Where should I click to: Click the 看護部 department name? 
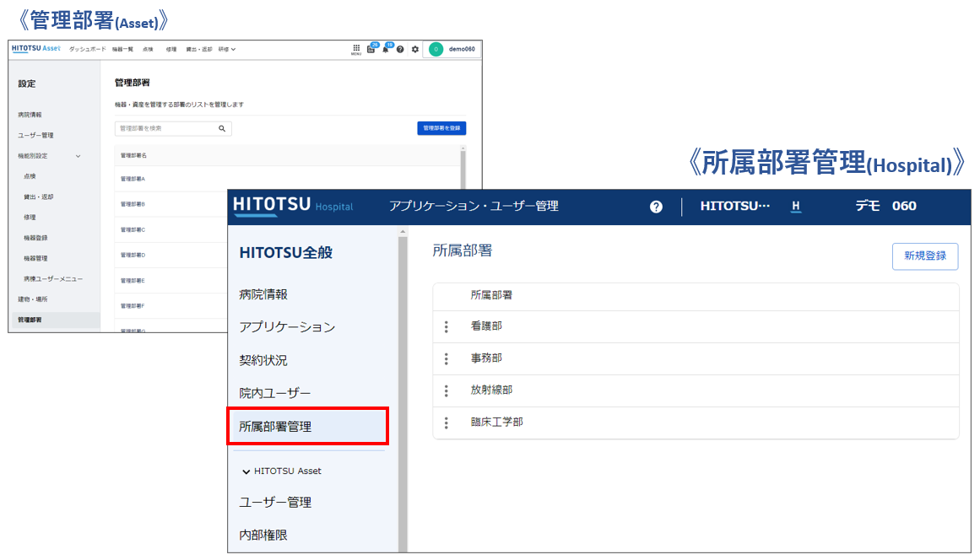coord(486,326)
